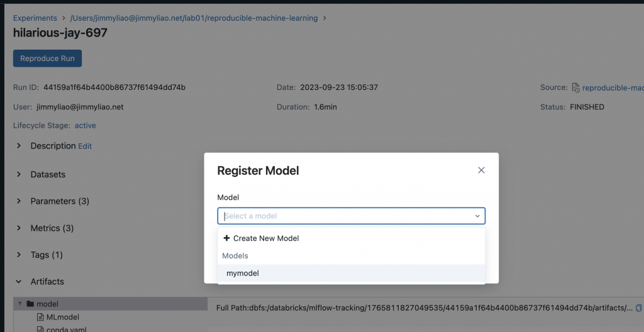
Task: Select mymodel from the Models list
Action: pos(351,274)
